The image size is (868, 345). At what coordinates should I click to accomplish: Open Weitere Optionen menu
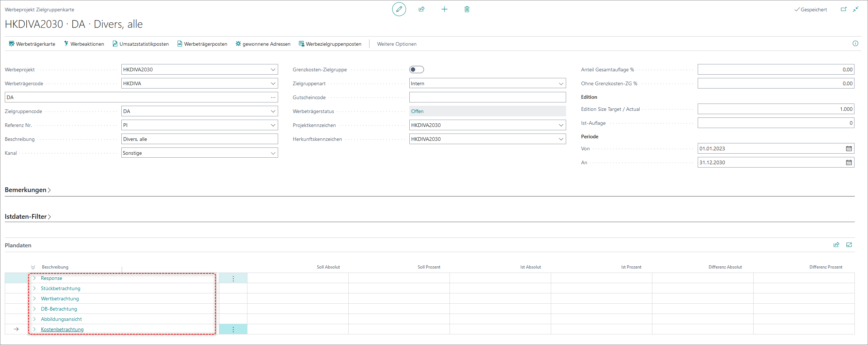pyautogui.click(x=397, y=44)
